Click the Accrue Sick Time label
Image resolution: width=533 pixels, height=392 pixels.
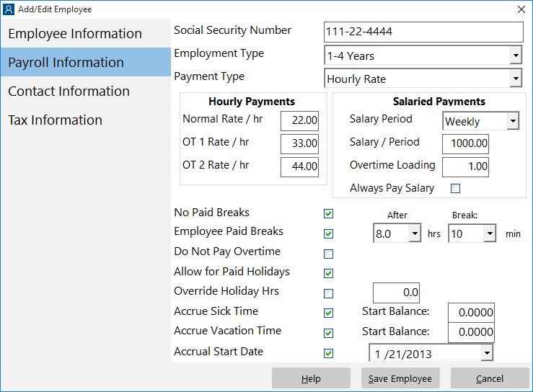click(216, 311)
